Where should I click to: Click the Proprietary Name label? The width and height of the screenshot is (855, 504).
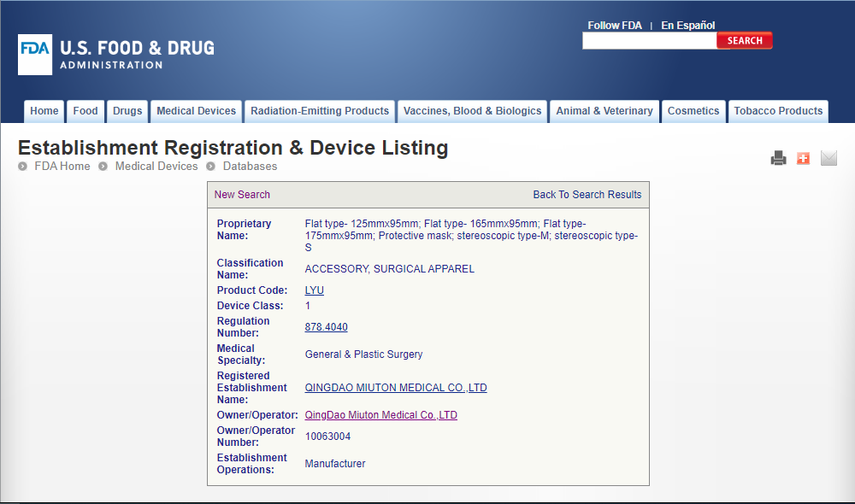[x=244, y=230]
